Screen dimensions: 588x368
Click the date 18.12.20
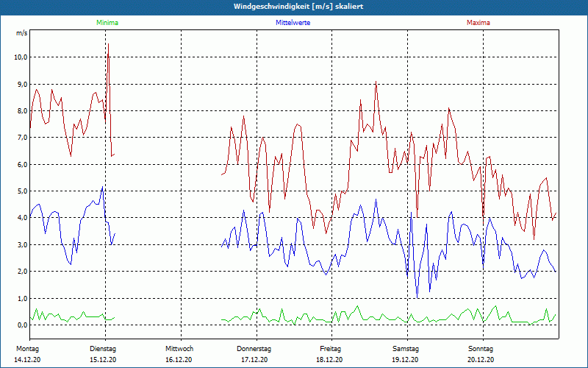pyautogui.click(x=329, y=360)
